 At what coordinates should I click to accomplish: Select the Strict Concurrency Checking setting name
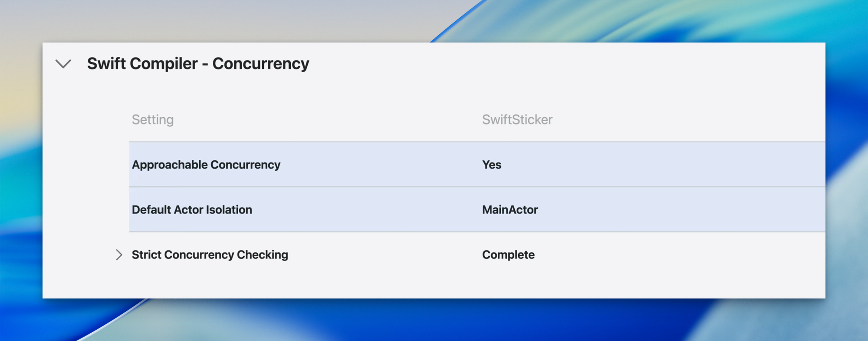[x=210, y=255]
